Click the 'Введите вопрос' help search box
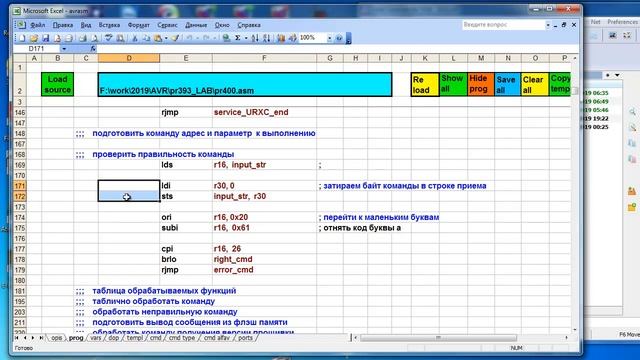The height and width of the screenshot is (360, 640). tap(503, 25)
